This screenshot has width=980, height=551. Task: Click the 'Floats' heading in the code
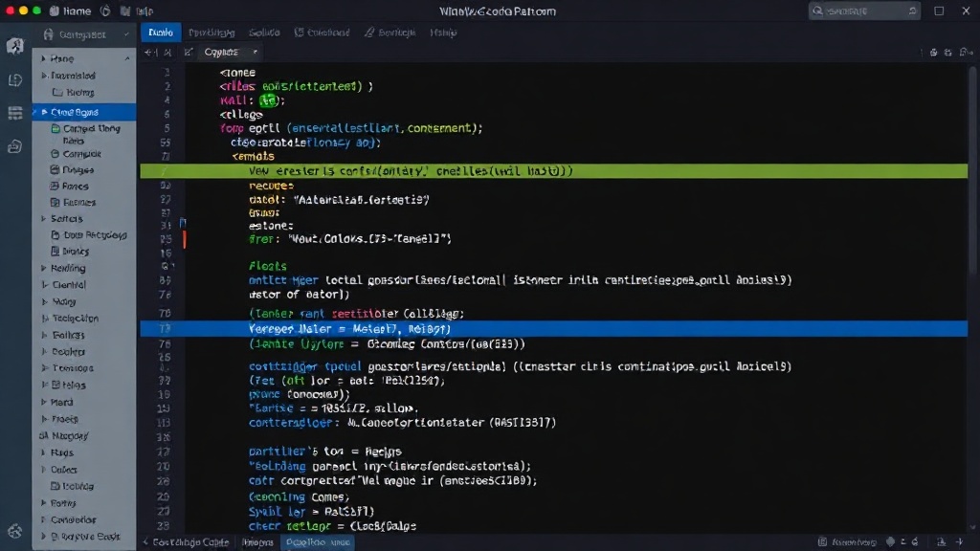[268, 266]
